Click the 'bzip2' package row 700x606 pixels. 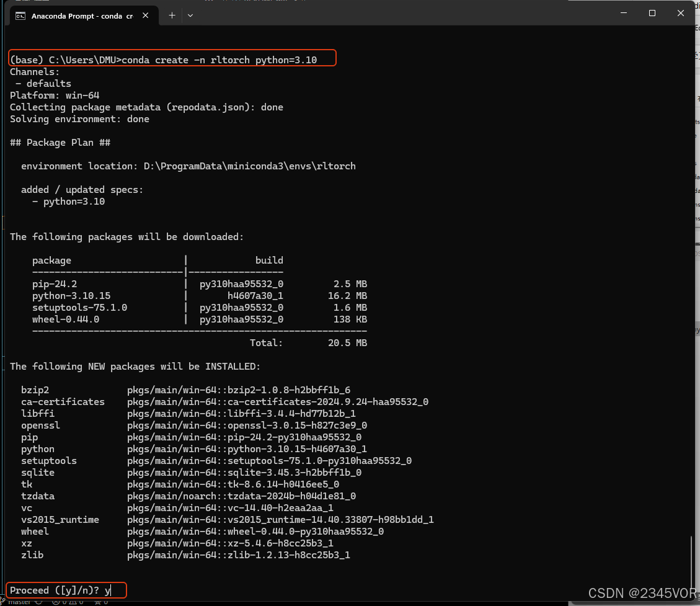(186, 390)
